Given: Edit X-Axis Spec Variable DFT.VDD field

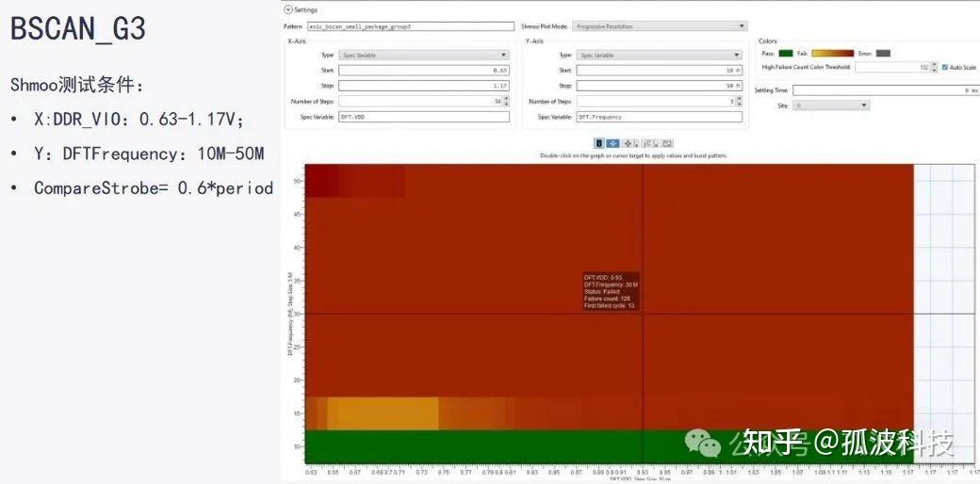Looking at the screenshot, I should [x=424, y=117].
